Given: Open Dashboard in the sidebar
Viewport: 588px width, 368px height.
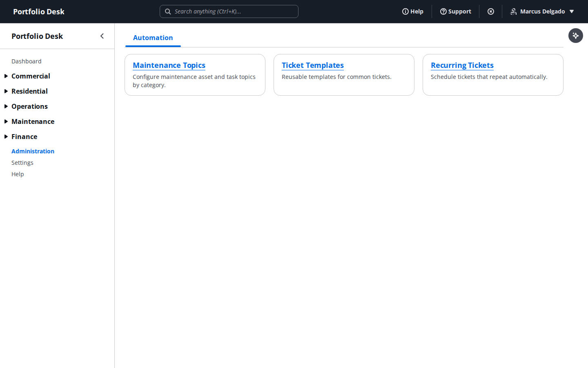Looking at the screenshot, I should [27, 61].
